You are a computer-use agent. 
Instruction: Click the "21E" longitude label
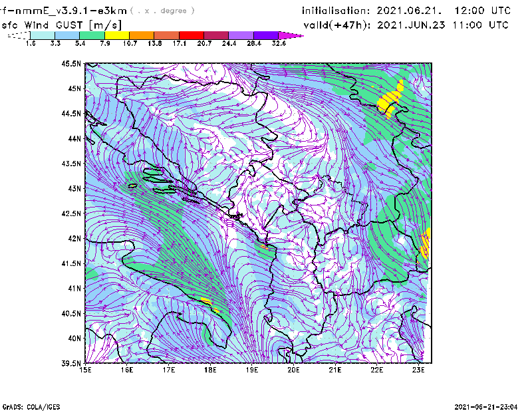click(x=335, y=370)
